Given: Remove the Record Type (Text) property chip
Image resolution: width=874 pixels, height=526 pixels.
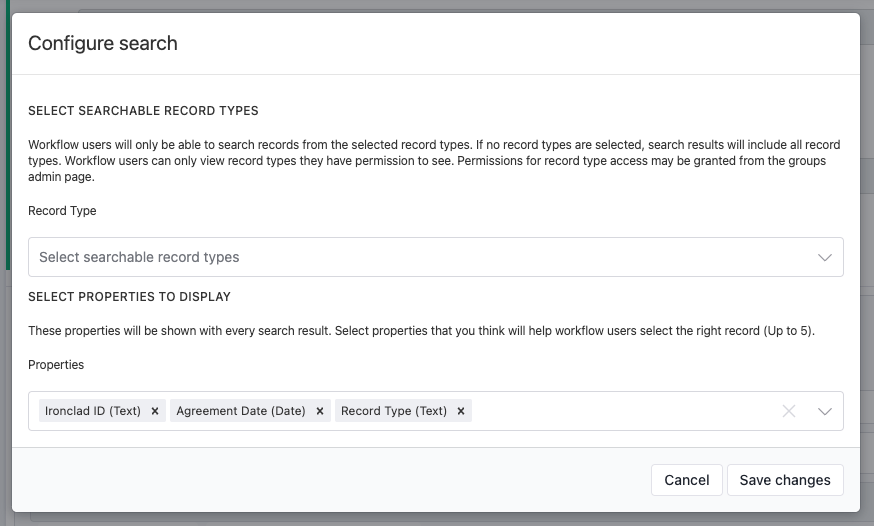Looking at the screenshot, I should pos(461,411).
